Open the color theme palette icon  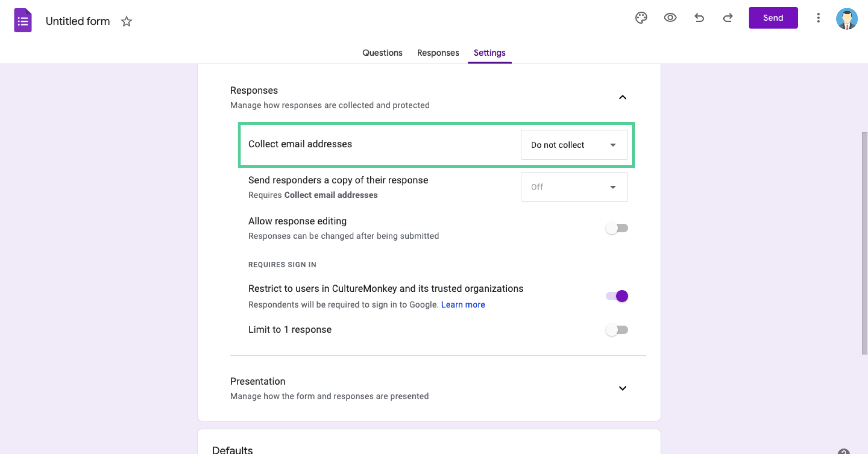641,18
